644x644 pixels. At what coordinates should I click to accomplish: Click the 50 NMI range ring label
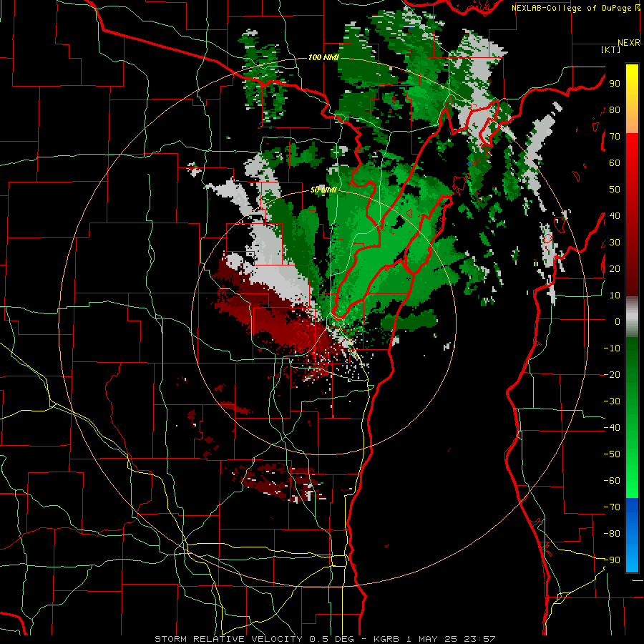click(323, 190)
